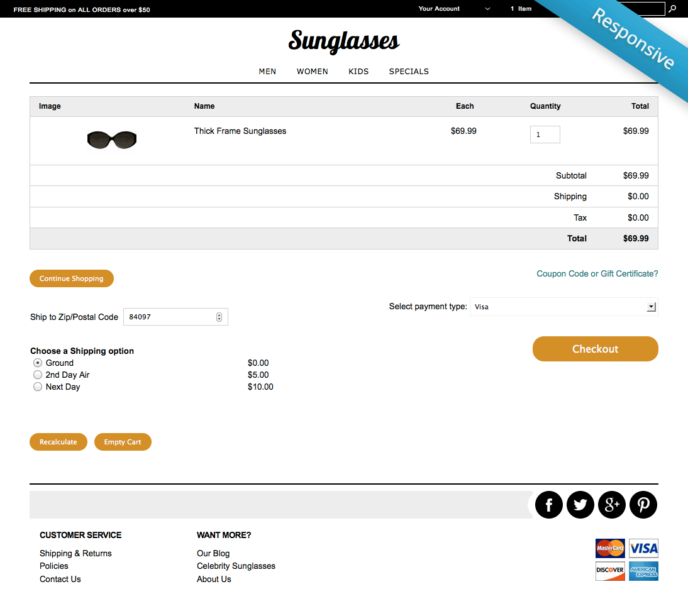688x616 pixels.
Task: Select Next Day shipping option
Action: click(38, 387)
